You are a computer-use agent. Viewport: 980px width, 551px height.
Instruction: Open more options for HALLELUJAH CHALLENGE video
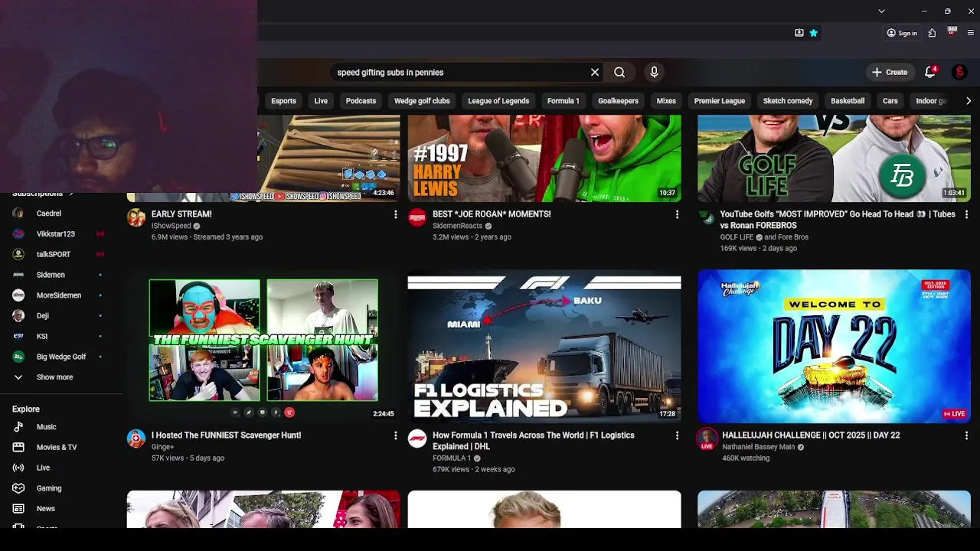[x=966, y=435]
